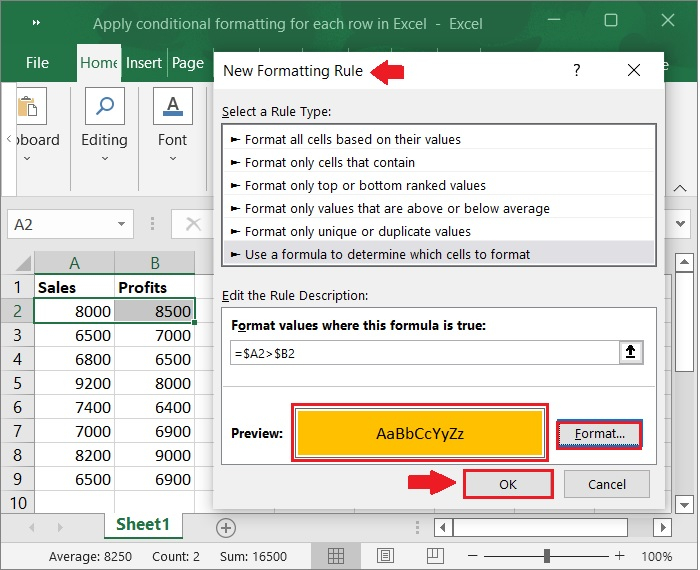This screenshot has width=700, height=570.
Task: Collapse the ribbon with the up chevron
Action: [x=680, y=188]
